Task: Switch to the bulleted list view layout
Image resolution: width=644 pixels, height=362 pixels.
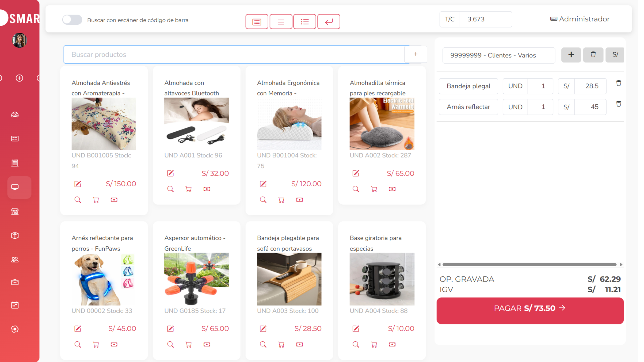Action: tap(305, 21)
